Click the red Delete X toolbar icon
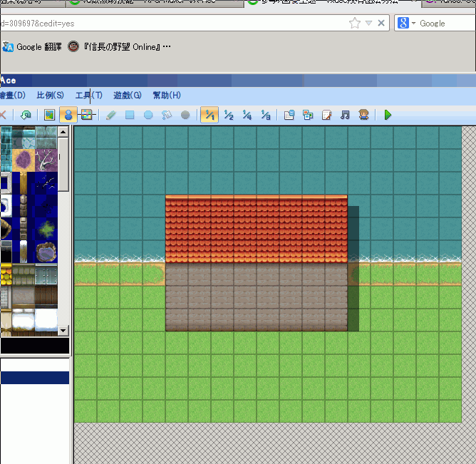The image size is (476, 464). 3,115
